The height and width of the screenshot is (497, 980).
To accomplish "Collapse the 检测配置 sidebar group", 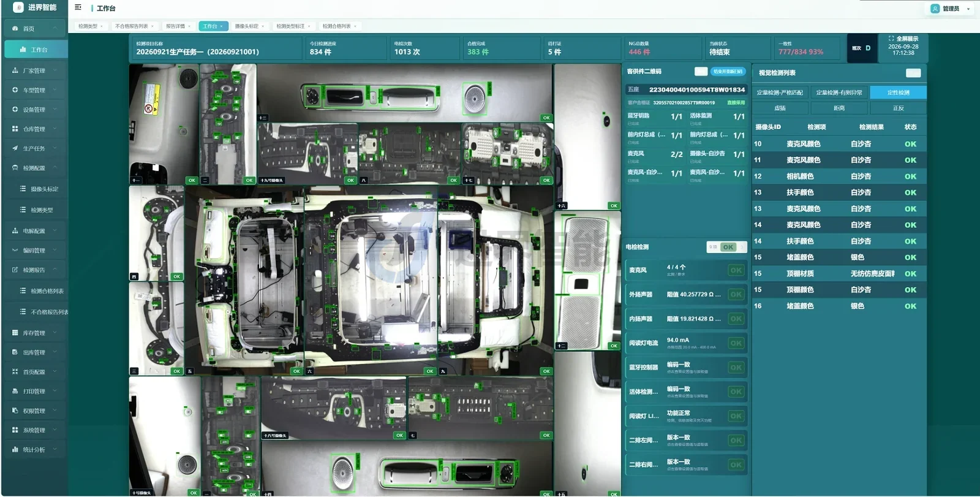I will pos(34,168).
